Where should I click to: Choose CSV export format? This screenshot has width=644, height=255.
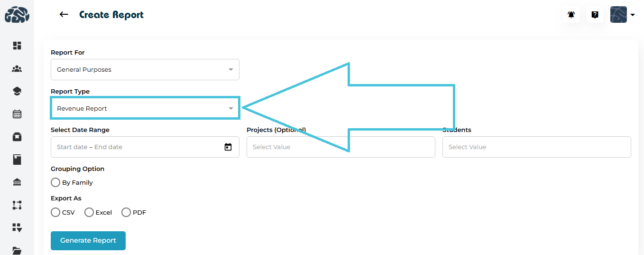click(55, 212)
